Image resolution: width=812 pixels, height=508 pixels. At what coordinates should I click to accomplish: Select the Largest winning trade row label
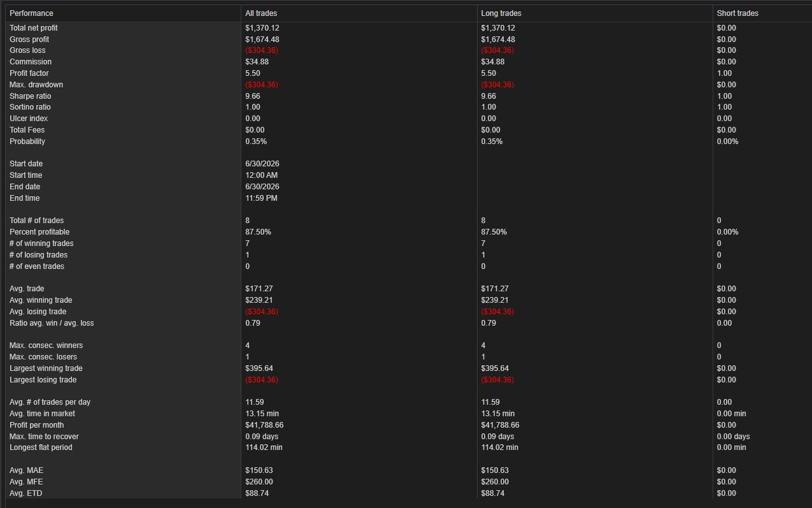(46, 368)
